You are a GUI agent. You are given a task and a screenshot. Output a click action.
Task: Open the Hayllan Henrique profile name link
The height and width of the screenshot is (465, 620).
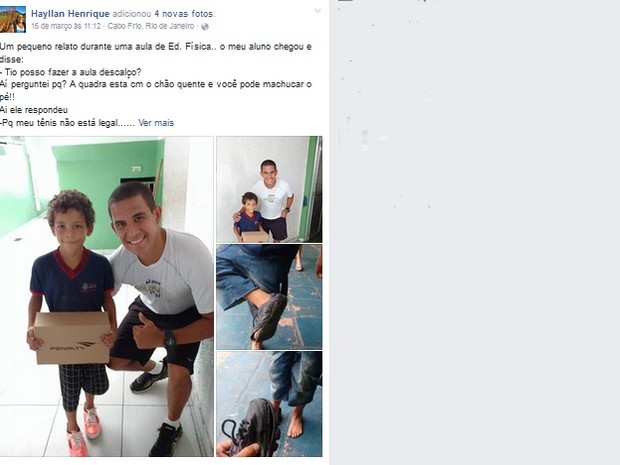(70, 14)
